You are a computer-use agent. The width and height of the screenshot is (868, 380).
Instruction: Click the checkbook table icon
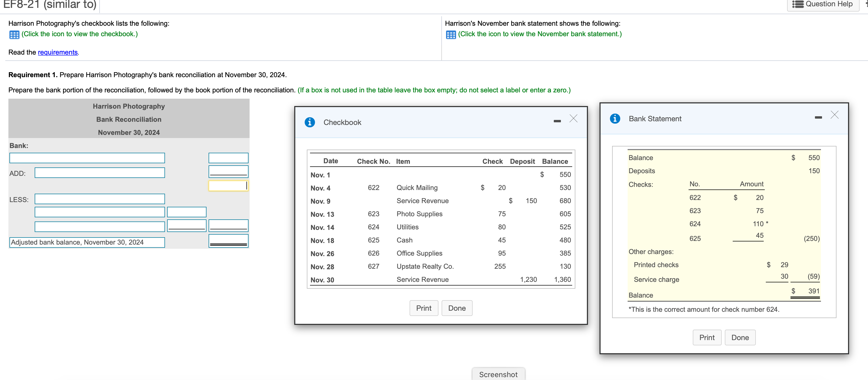(14, 35)
